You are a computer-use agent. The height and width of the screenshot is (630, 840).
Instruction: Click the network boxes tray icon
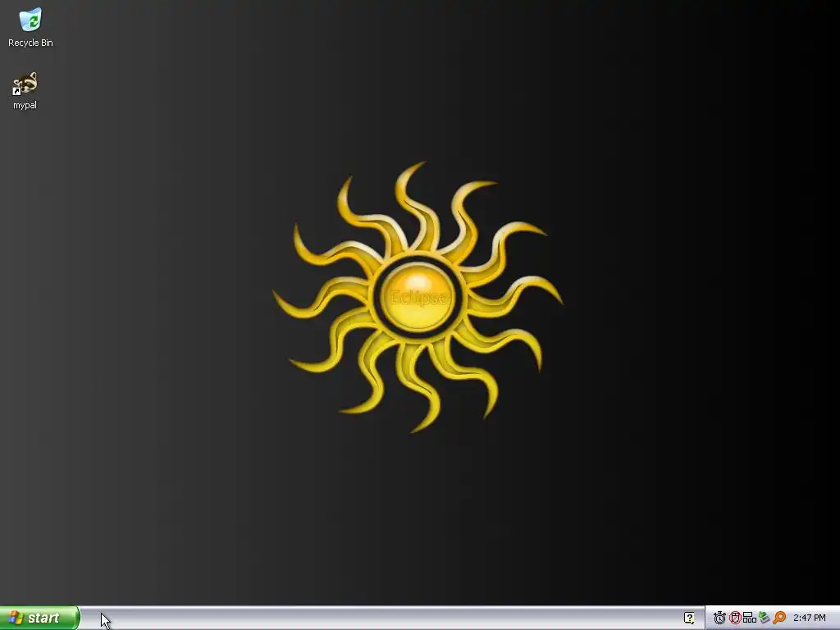(x=750, y=618)
